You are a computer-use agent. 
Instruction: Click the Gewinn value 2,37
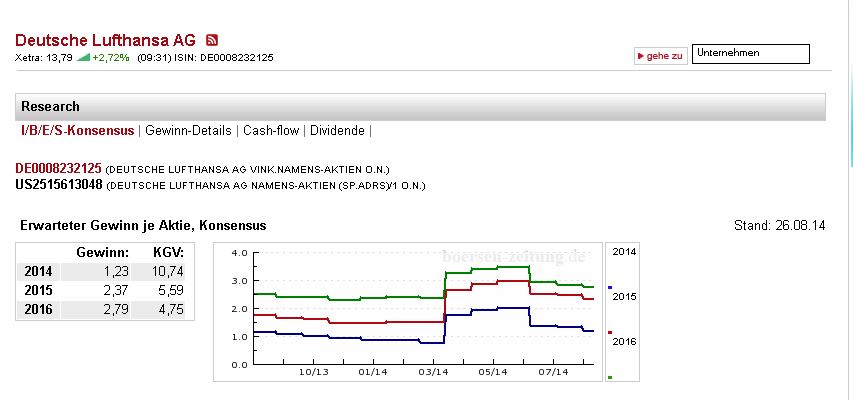pyautogui.click(x=116, y=290)
